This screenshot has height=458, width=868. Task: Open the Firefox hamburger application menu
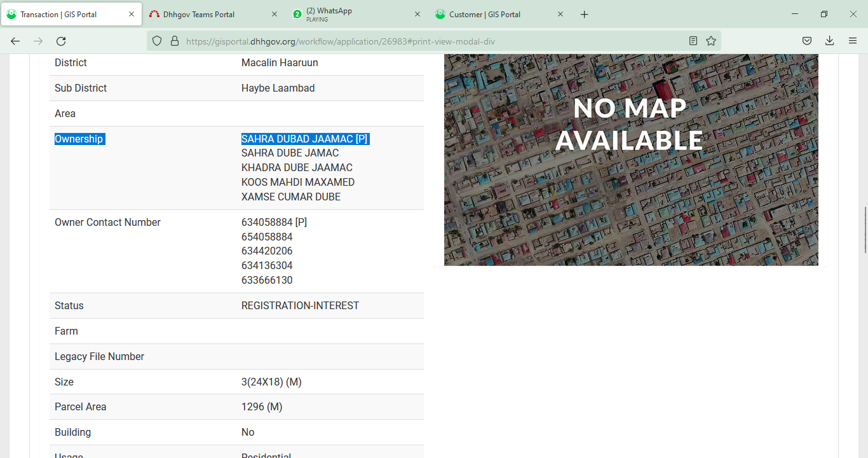853,41
